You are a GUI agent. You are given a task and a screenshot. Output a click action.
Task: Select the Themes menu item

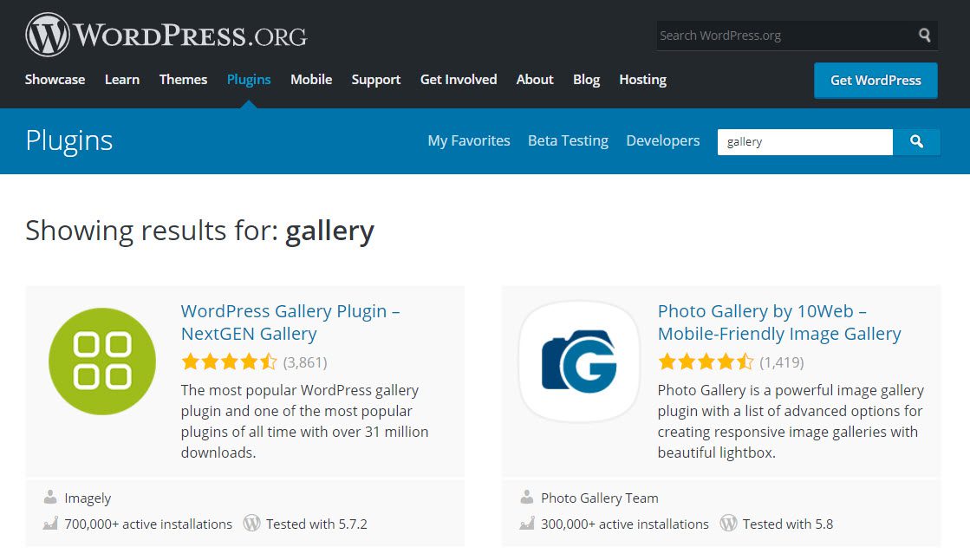click(183, 79)
